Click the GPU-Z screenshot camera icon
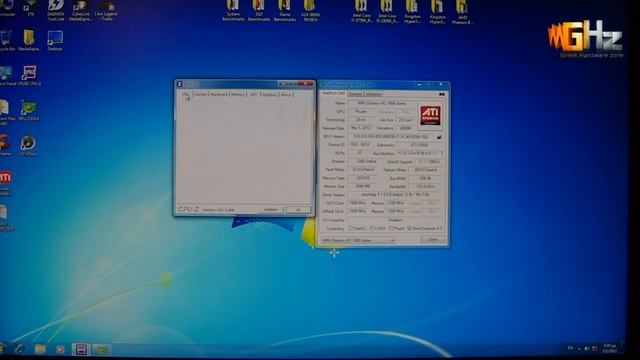The image size is (640, 360). pyautogui.click(x=442, y=94)
